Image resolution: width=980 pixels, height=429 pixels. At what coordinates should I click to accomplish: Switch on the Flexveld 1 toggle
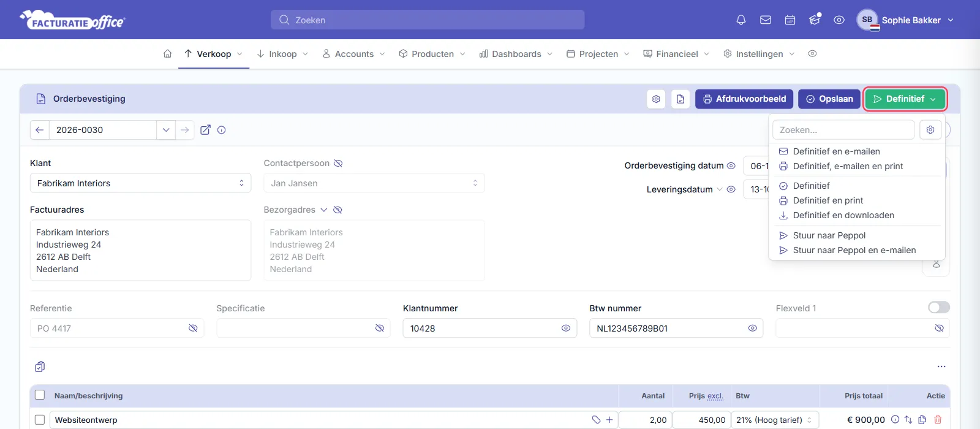click(x=939, y=307)
